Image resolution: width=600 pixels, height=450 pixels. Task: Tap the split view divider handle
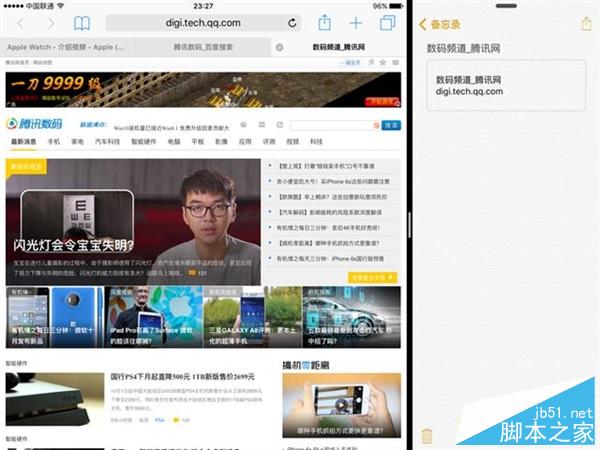[410, 225]
